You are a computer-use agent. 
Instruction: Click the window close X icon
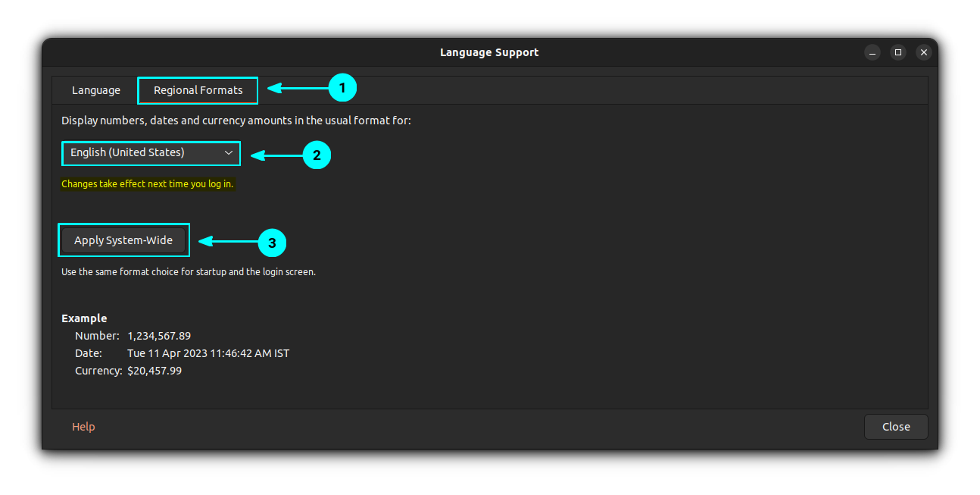[x=924, y=52]
